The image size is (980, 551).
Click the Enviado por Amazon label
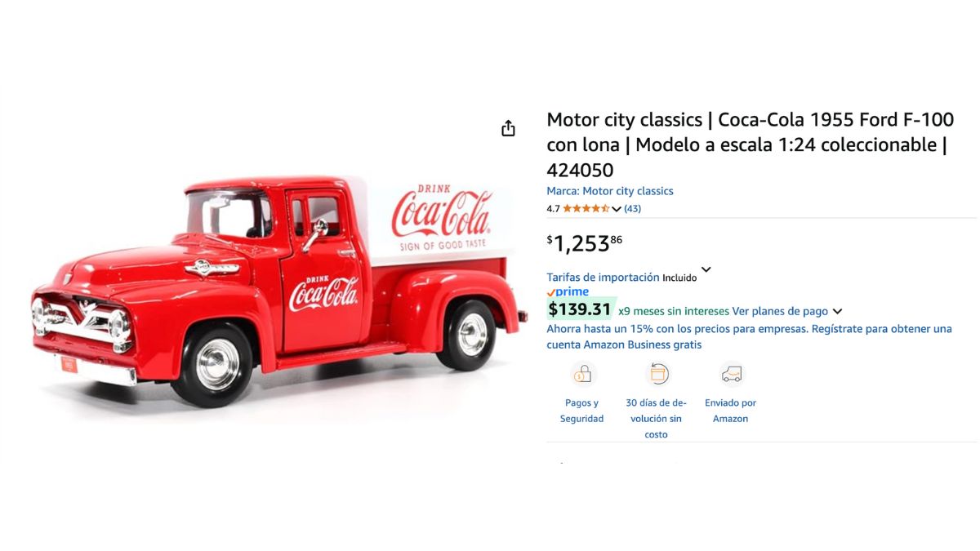731,411
